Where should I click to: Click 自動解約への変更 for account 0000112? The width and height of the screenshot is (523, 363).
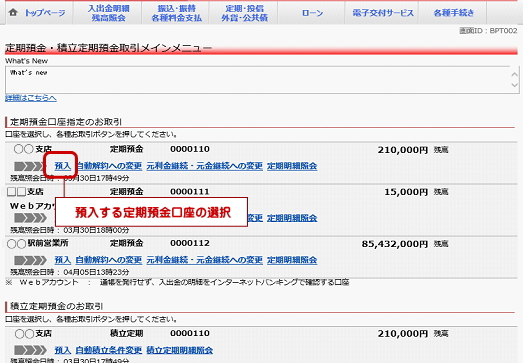(x=109, y=260)
